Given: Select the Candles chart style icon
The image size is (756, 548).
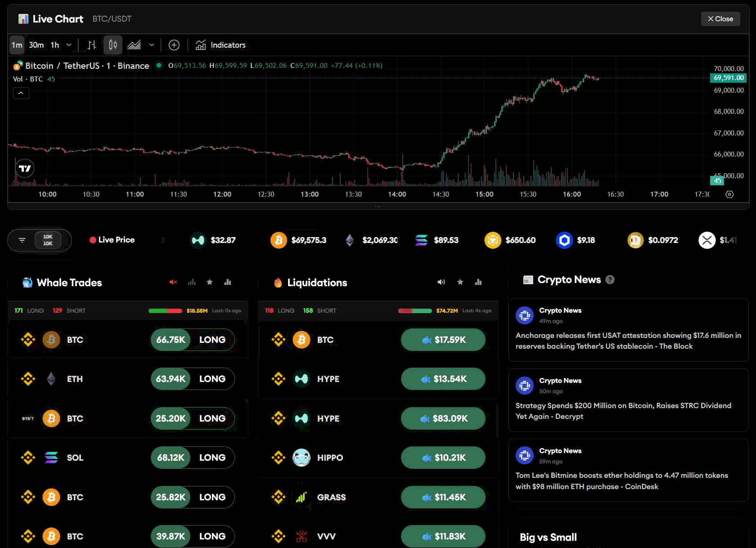Looking at the screenshot, I should (x=113, y=45).
